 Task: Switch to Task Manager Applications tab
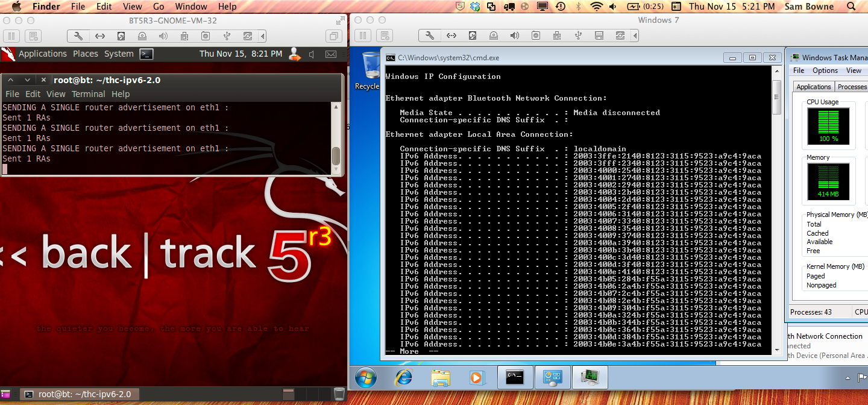814,87
